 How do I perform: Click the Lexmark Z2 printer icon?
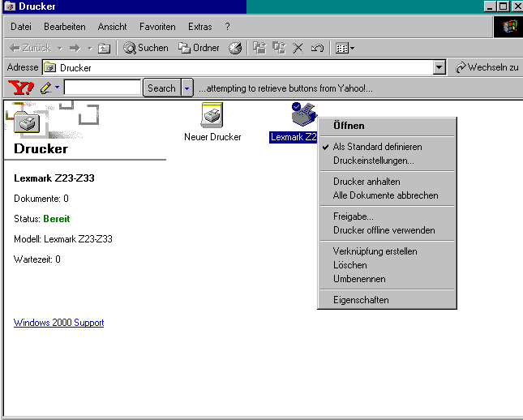tap(303, 115)
